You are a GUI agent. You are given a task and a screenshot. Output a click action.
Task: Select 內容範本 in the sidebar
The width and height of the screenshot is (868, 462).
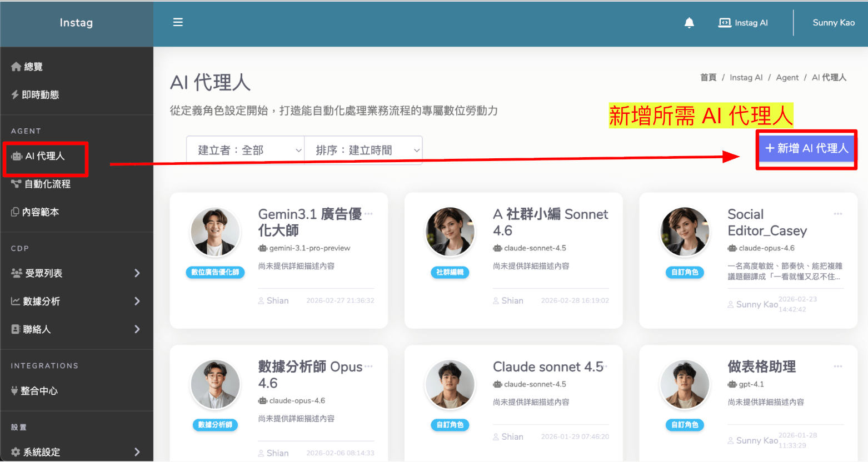point(40,212)
